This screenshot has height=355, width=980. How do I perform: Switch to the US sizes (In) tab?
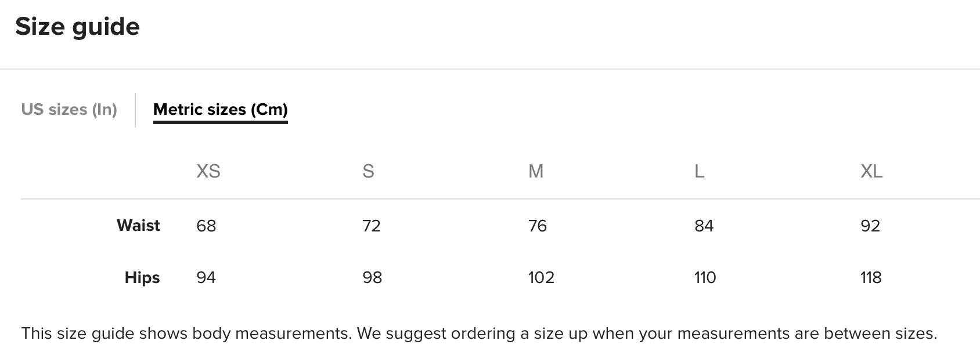point(69,110)
